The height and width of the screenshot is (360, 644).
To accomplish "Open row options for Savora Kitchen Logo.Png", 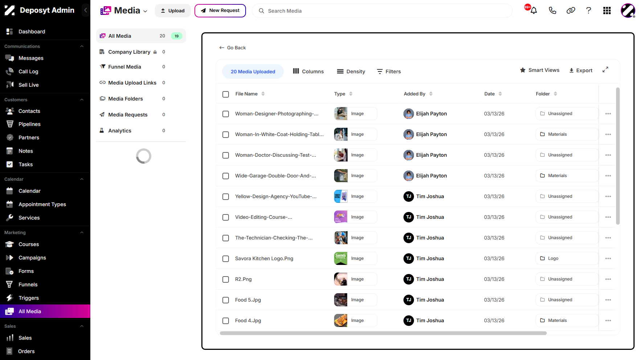I will click(x=608, y=258).
